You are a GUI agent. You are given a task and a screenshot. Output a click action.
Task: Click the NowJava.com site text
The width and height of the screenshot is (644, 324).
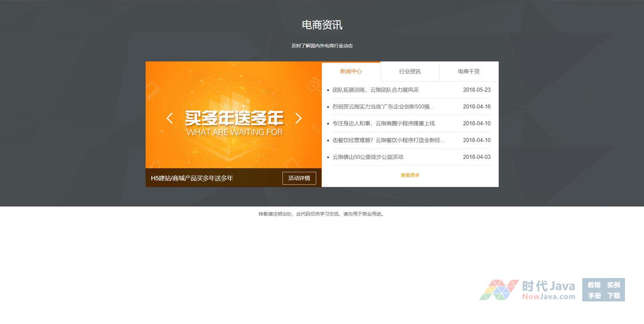pos(548,296)
